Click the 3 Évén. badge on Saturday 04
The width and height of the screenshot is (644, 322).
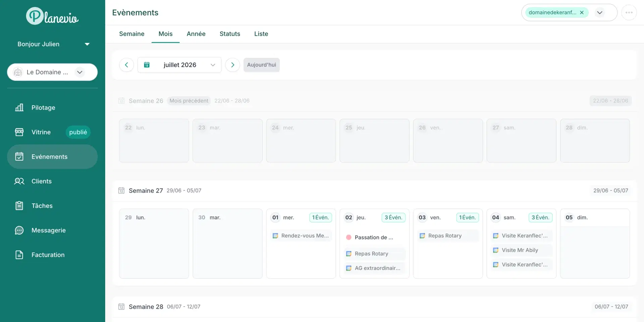pos(540,217)
